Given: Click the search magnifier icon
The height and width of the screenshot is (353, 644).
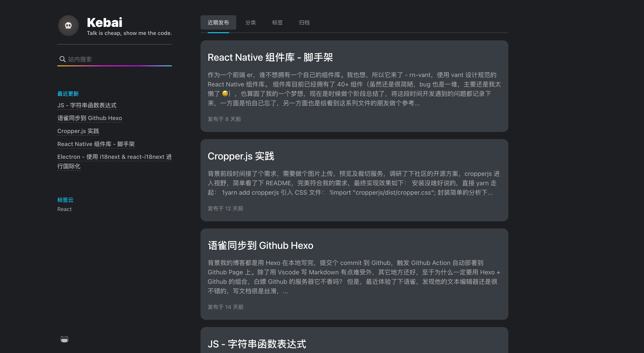Looking at the screenshot, I should (x=62, y=59).
